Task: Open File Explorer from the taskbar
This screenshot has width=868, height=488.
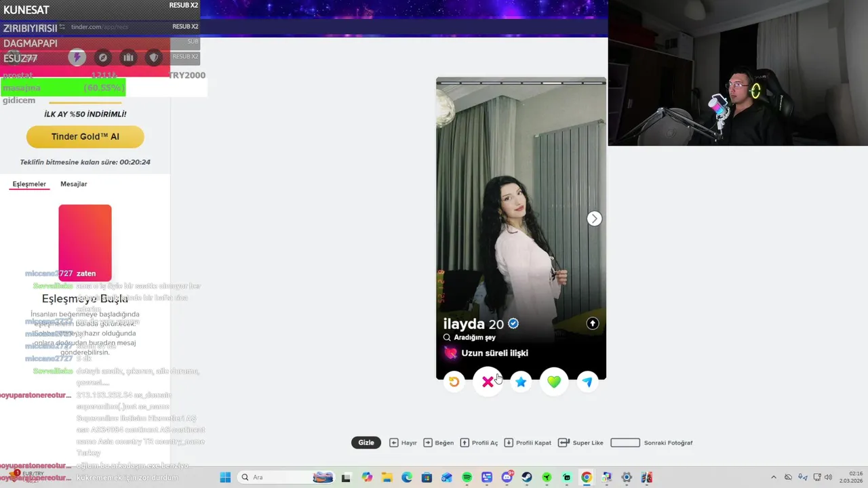Action: [x=387, y=477]
